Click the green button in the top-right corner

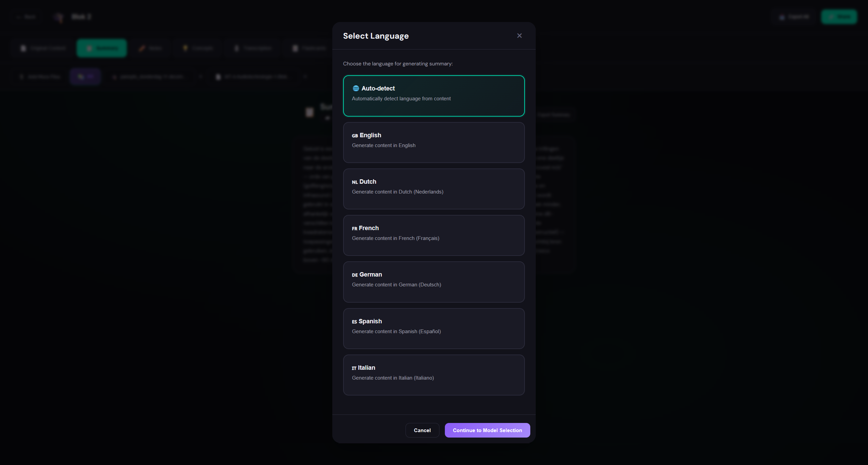click(x=839, y=16)
